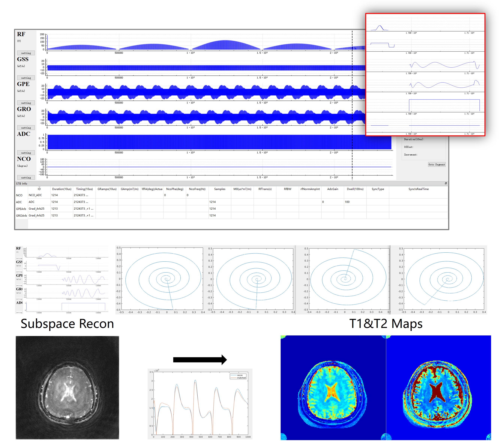Select the Timing(10us) column header
The width and height of the screenshot is (501, 448).
click(x=84, y=189)
